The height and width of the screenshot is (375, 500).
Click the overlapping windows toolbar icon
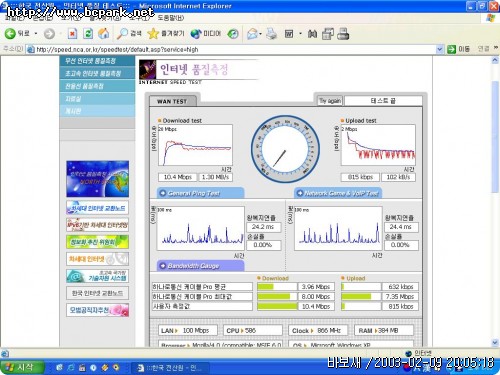328,34
